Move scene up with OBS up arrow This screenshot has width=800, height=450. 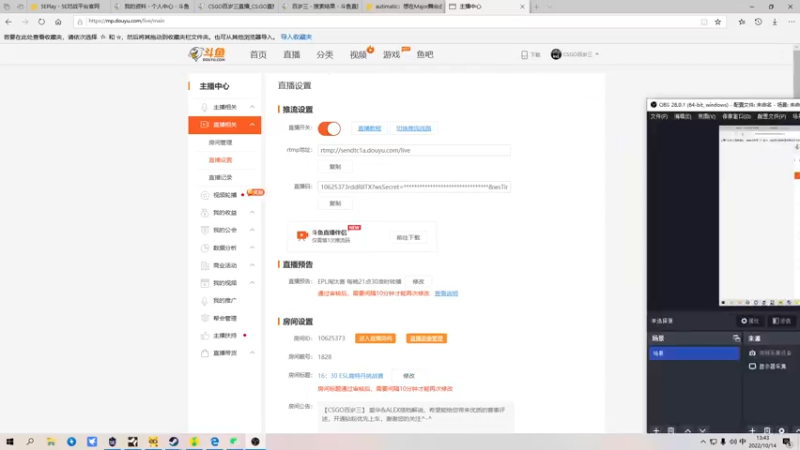click(x=687, y=431)
